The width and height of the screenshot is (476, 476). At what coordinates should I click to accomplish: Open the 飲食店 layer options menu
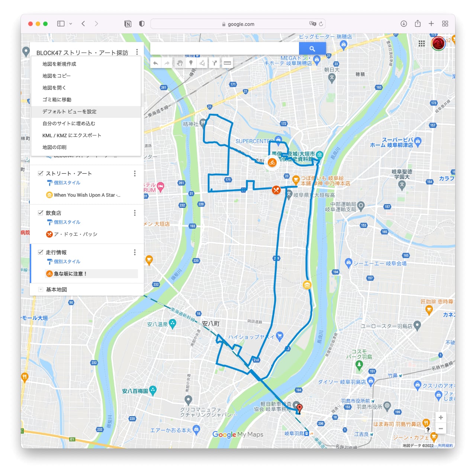135,213
